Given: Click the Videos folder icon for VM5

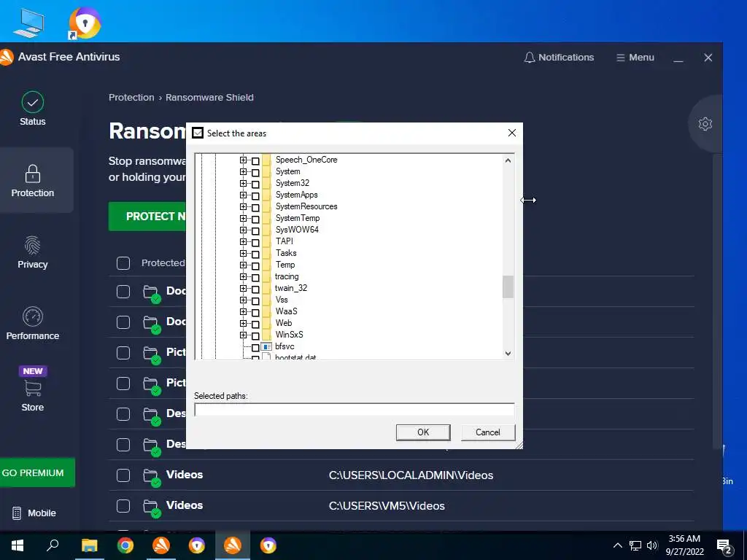Looking at the screenshot, I should pyautogui.click(x=152, y=507).
